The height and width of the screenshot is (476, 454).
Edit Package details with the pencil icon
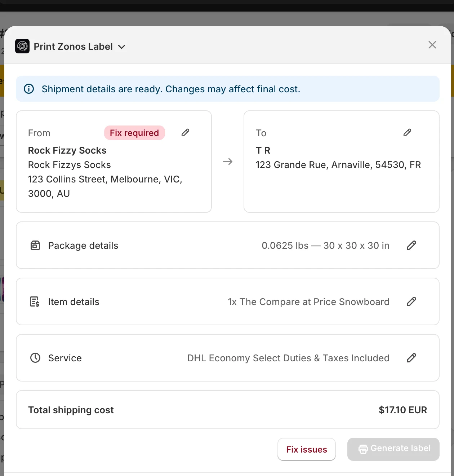(411, 245)
